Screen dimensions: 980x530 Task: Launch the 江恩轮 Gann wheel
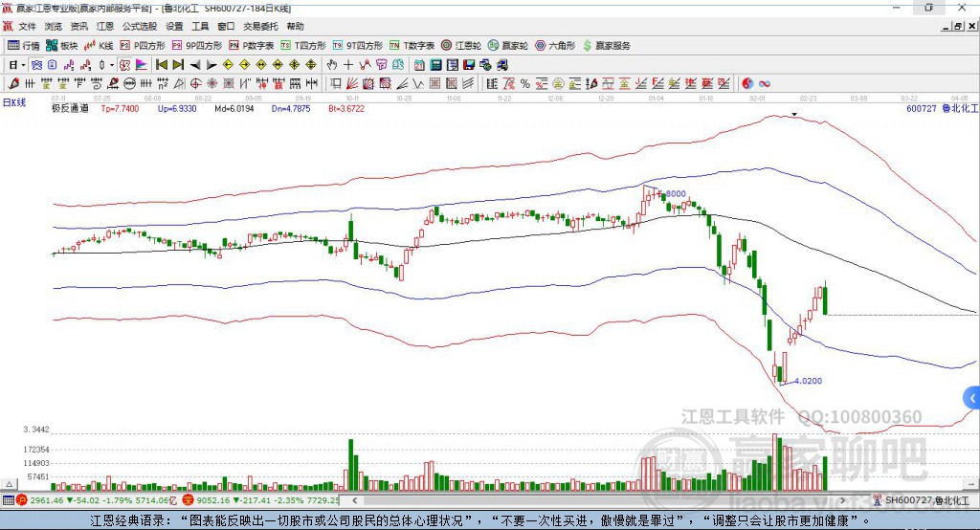[x=461, y=46]
